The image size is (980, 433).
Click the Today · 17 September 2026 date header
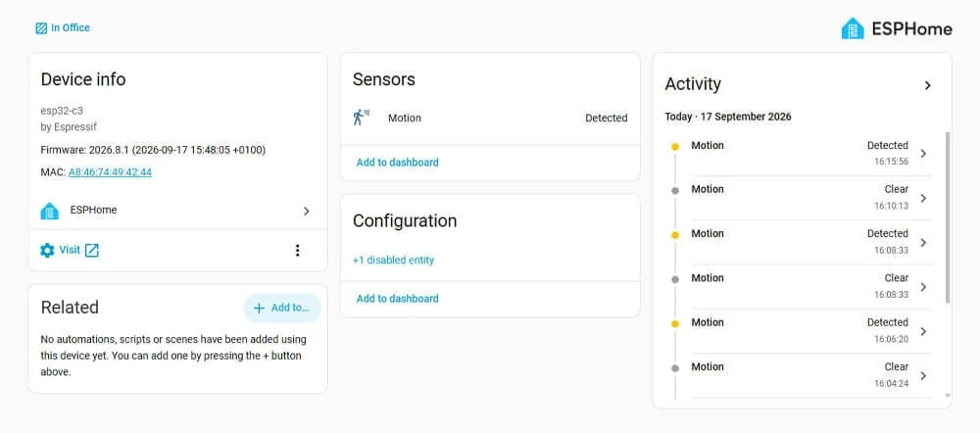point(728,117)
